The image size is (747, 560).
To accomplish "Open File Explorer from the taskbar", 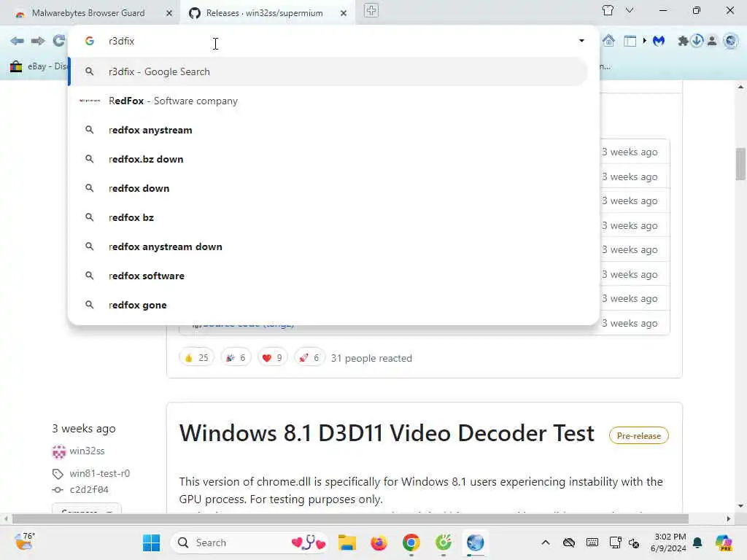I will (347, 542).
